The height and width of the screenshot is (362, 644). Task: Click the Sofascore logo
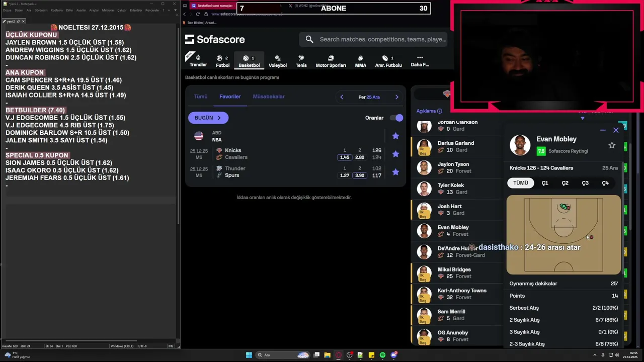215,39
